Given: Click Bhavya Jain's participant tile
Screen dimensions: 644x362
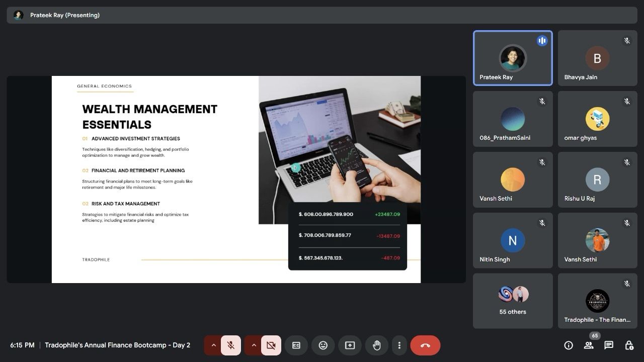Looking at the screenshot, I should pos(597,58).
